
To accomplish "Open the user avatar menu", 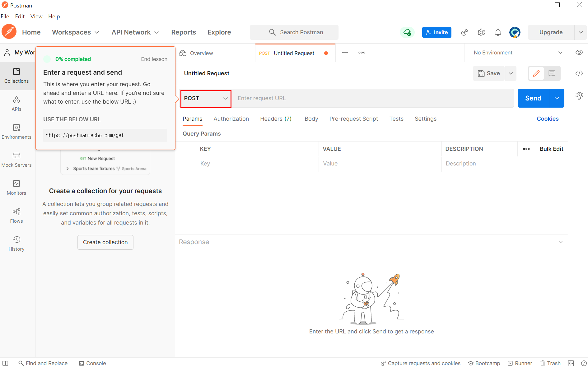I will [515, 32].
